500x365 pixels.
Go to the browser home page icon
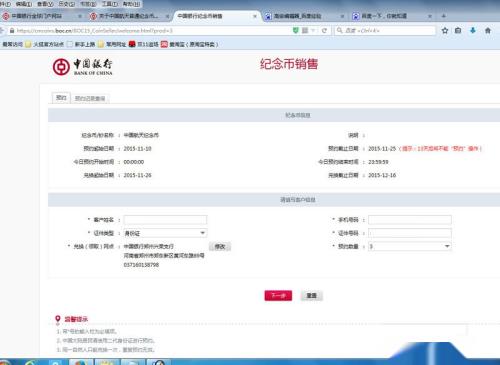coord(488,31)
